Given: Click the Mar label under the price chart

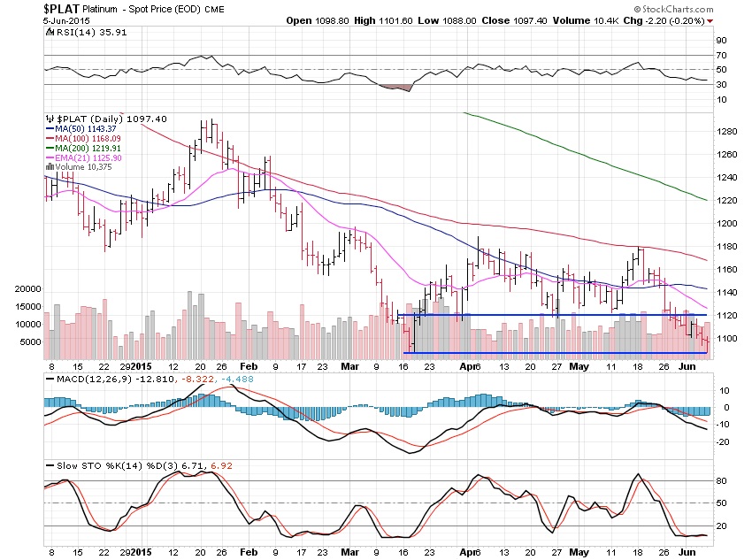Looking at the screenshot, I should [x=349, y=366].
